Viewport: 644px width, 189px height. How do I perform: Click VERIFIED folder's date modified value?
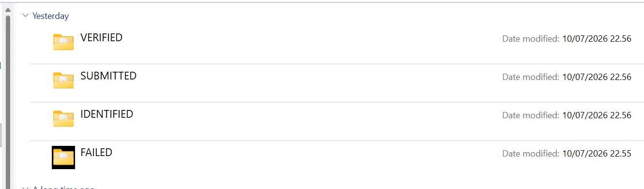click(x=597, y=39)
